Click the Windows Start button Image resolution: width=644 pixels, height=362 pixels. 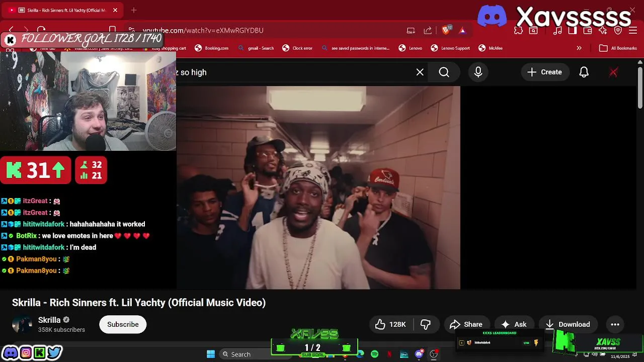click(211, 354)
